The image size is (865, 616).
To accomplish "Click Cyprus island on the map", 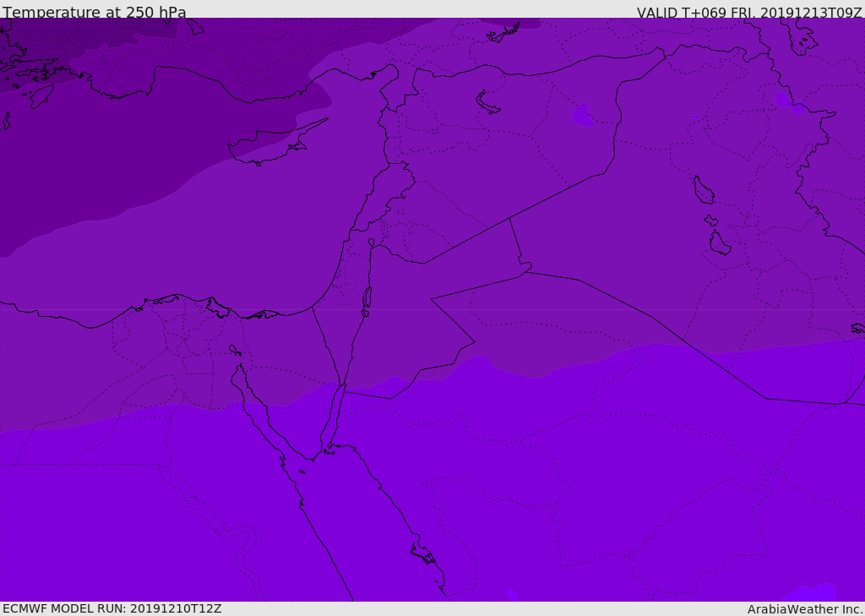I will coord(271,144).
